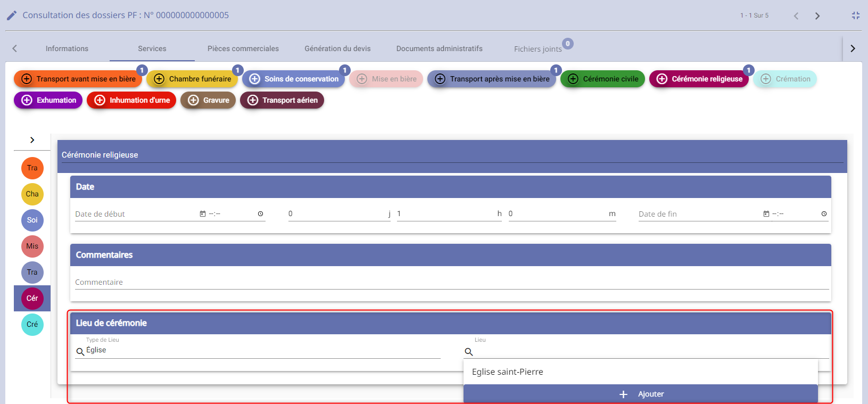Click the pencil edit icon beside the title
Image resolution: width=868 pixels, height=404 pixels.
[x=12, y=15]
